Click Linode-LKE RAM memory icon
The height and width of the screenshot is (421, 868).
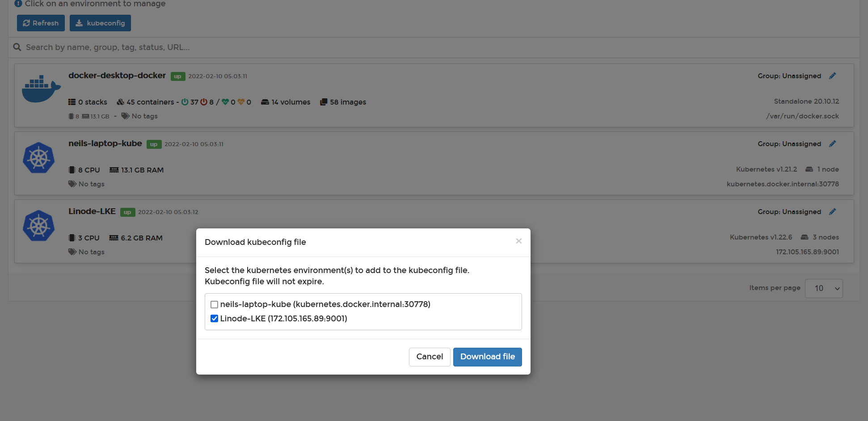coord(114,238)
